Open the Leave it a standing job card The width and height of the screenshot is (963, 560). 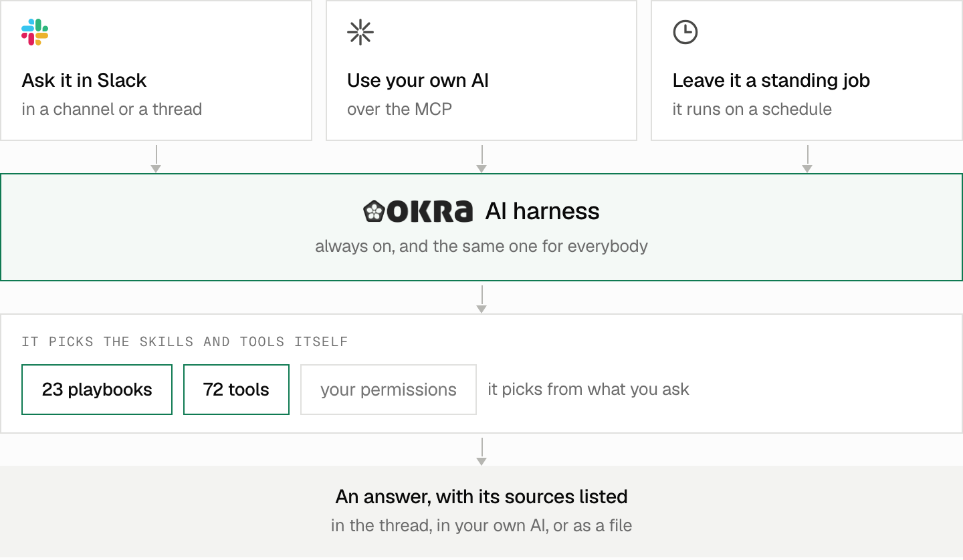pyautogui.click(x=807, y=70)
